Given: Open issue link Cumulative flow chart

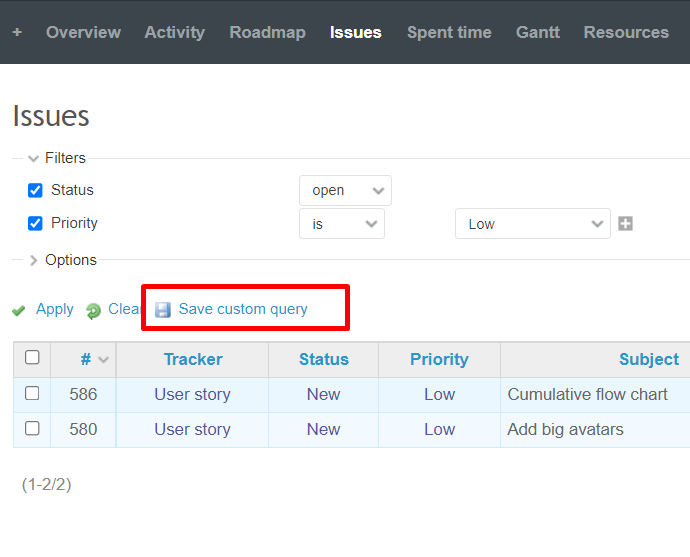Looking at the screenshot, I should [587, 394].
